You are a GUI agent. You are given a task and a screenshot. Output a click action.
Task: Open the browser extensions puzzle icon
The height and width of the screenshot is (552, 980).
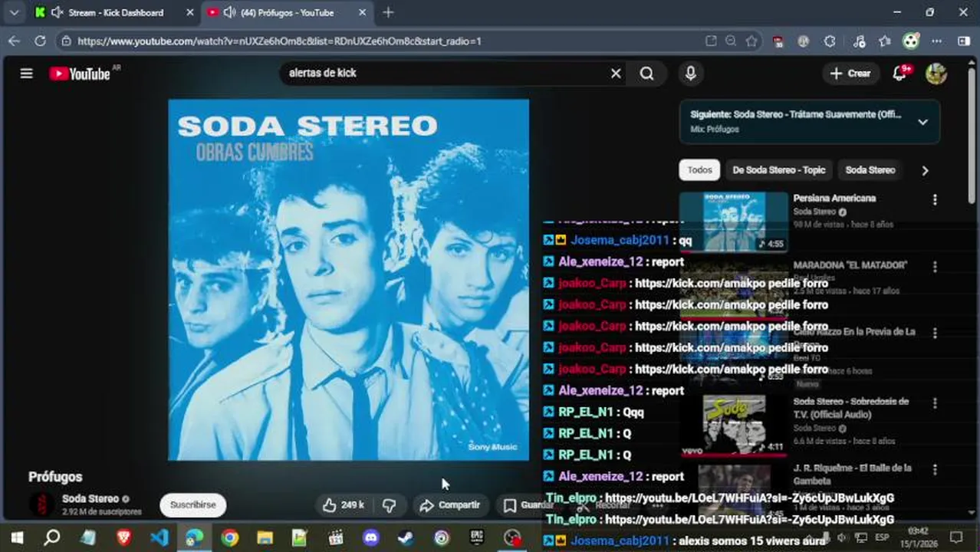[830, 41]
